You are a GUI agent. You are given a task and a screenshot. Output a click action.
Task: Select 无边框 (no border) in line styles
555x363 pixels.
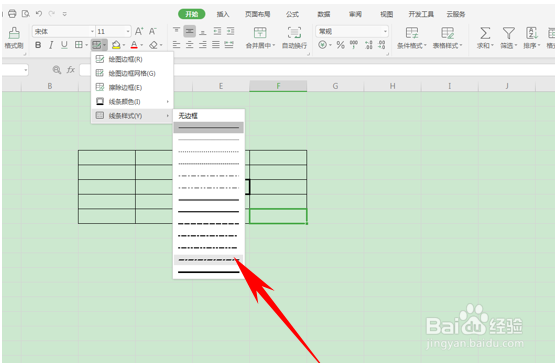(x=209, y=116)
